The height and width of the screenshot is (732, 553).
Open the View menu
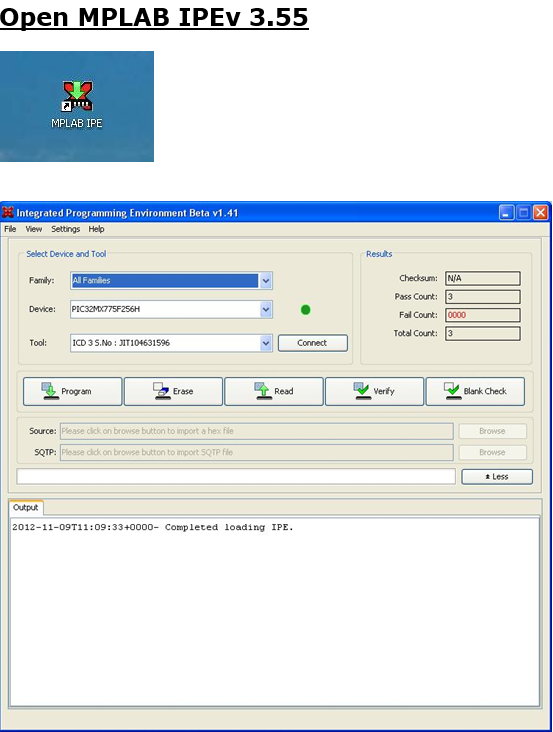[34, 229]
